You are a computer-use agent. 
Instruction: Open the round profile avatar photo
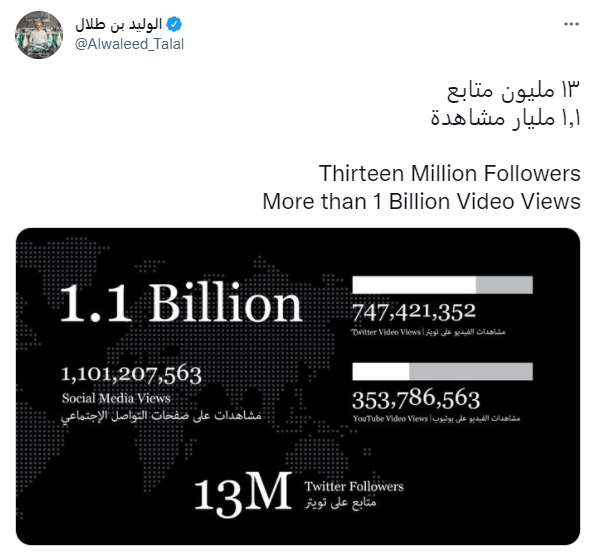coord(39,35)
